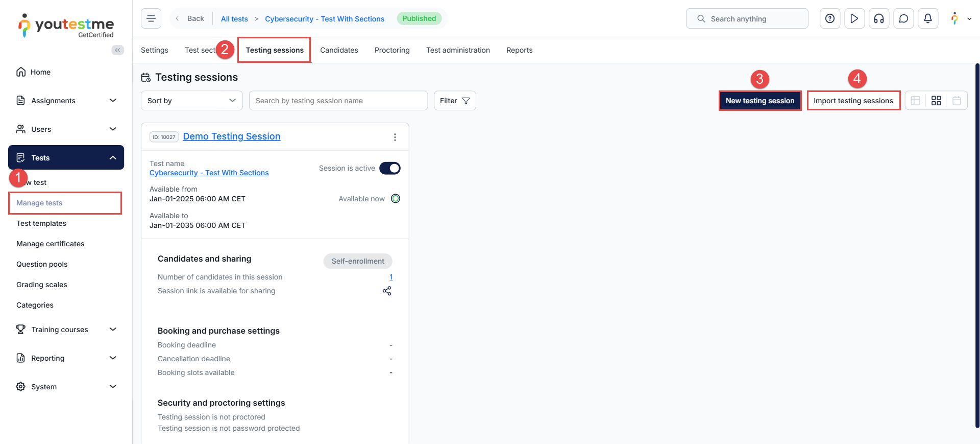Switch to calendar view icon

(x=957, y=101)
